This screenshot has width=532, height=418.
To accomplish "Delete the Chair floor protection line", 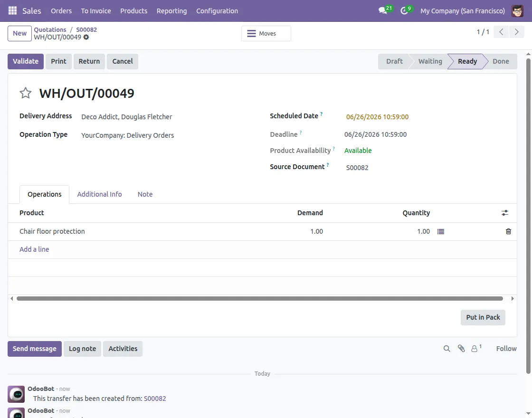I will pyautogui.click(x=508, y=231).
